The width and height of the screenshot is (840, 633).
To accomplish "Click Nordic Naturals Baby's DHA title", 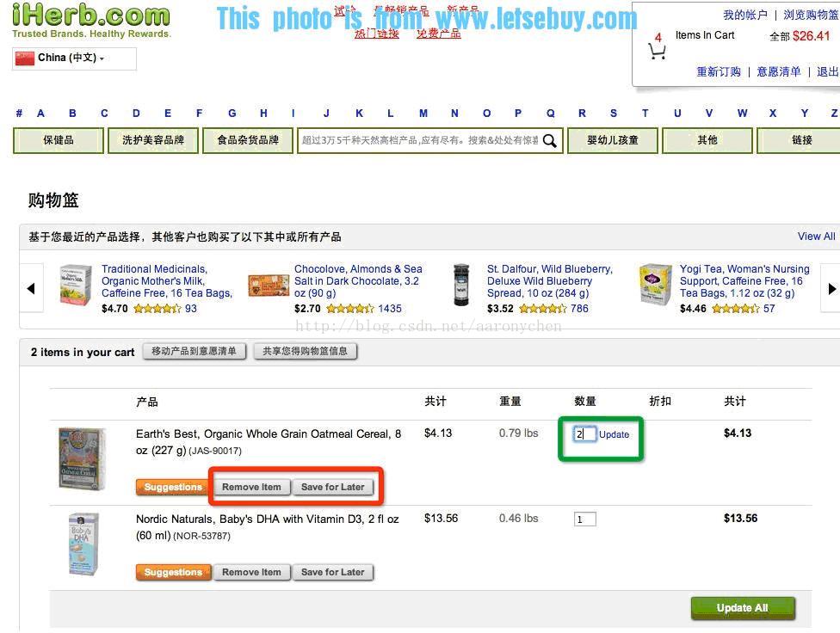I will (x=268, y=527).
